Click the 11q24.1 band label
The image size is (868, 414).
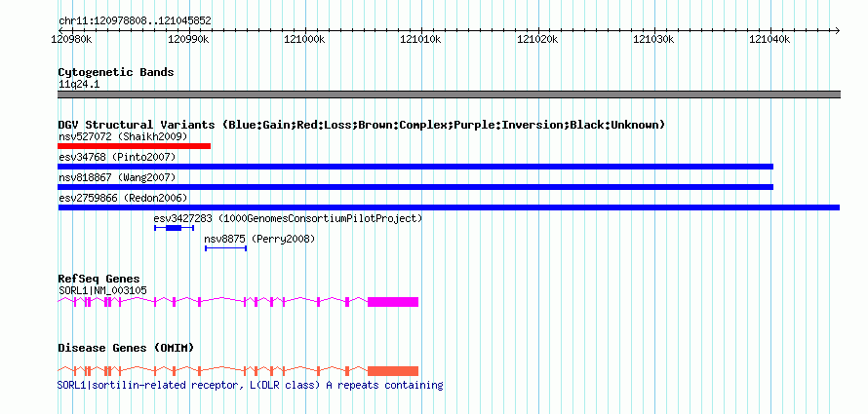click(x=79, y=85)
